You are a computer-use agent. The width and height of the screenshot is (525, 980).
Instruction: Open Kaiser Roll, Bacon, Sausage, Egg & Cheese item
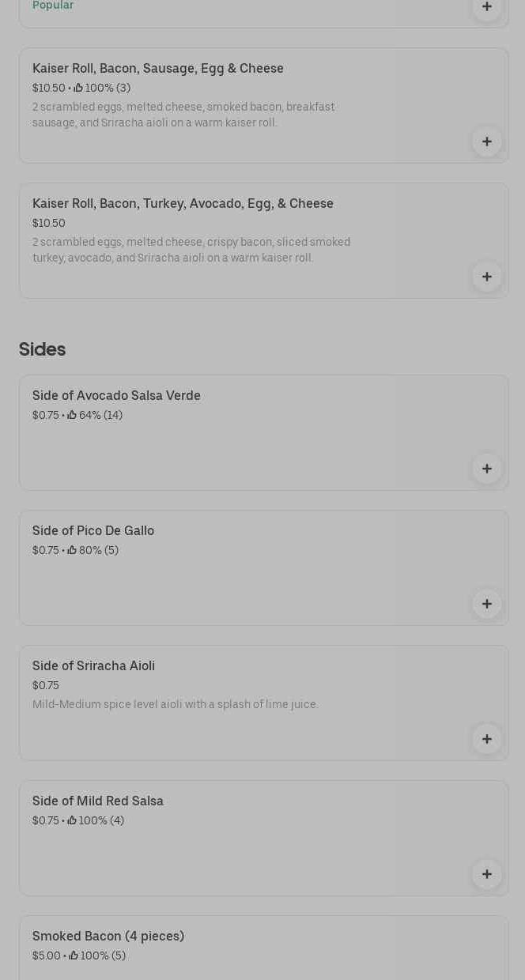pyautogui.click(x=157, y=69)
